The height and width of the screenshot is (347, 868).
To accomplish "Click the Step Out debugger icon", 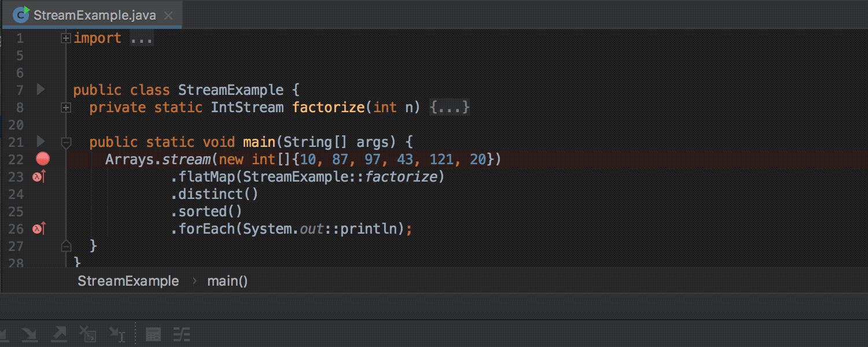I will tap(58, 334).
